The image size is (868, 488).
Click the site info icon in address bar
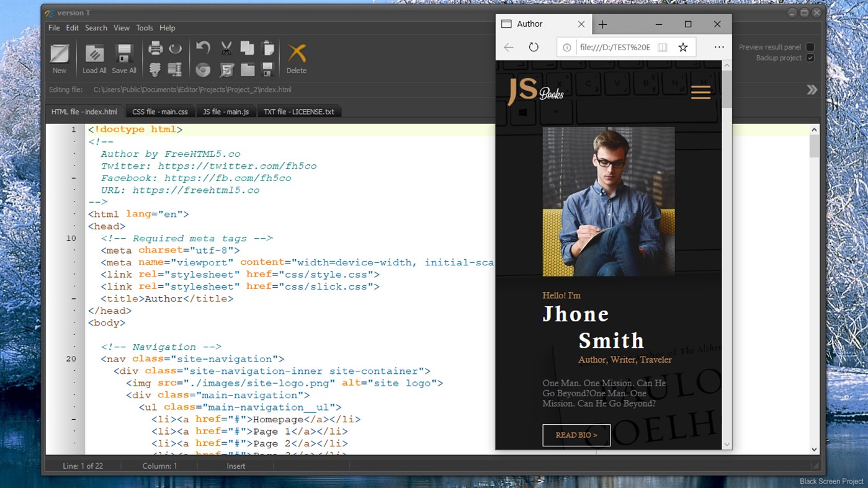point(566,47)
